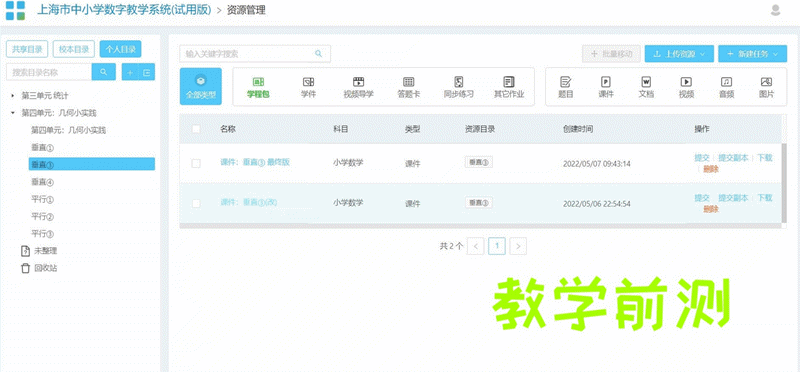The width and height of the screenshot is (800, 372).
Task: Check the row created 2022/05/06 22:54:54
Action: pyautogui.click(x=196, y=203)
